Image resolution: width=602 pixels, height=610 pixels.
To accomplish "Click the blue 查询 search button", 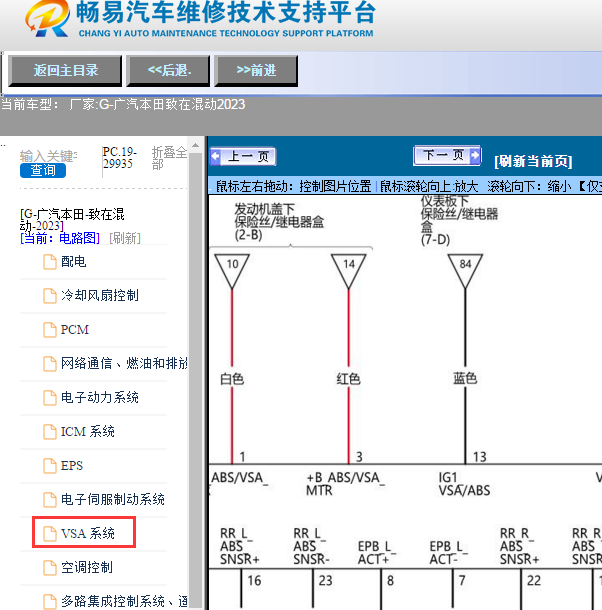I will tap(43, 170).
